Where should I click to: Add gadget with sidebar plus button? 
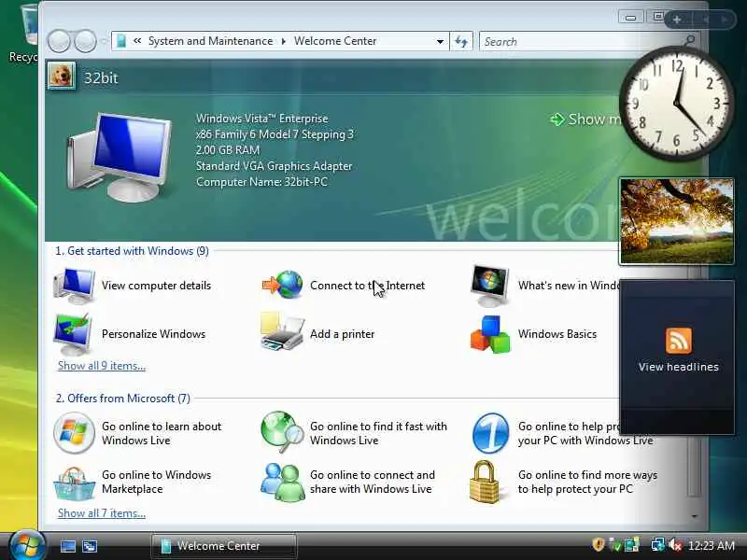point(676,20)
